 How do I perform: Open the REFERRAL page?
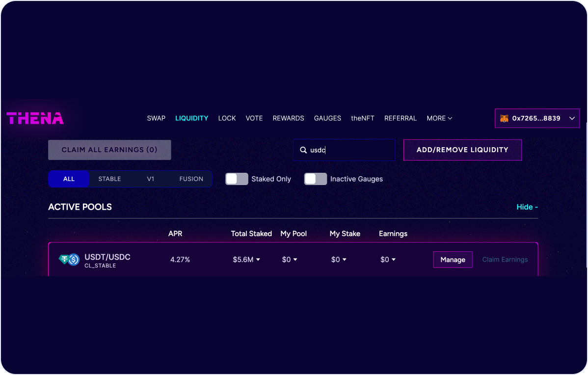point(401,118)
